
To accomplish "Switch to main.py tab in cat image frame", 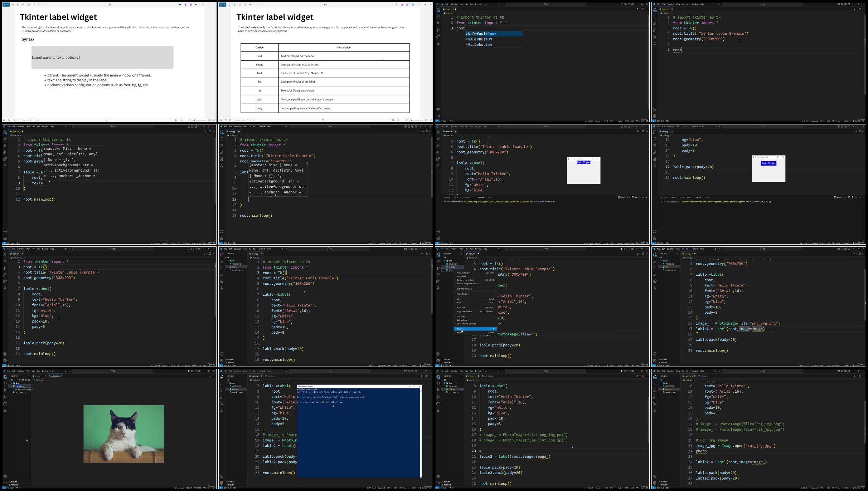I will [38, 376].
